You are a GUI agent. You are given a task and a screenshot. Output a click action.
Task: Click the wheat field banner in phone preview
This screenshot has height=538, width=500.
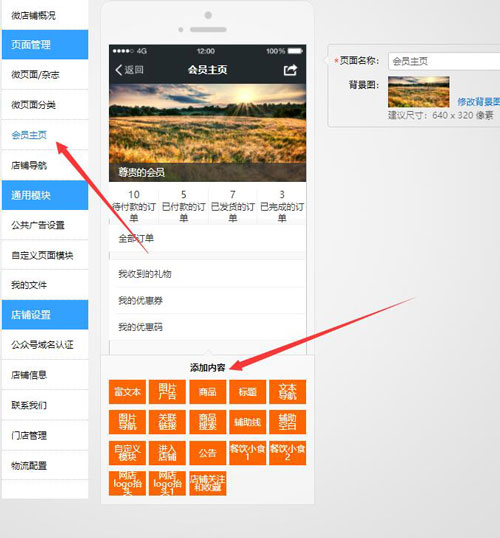208,133
